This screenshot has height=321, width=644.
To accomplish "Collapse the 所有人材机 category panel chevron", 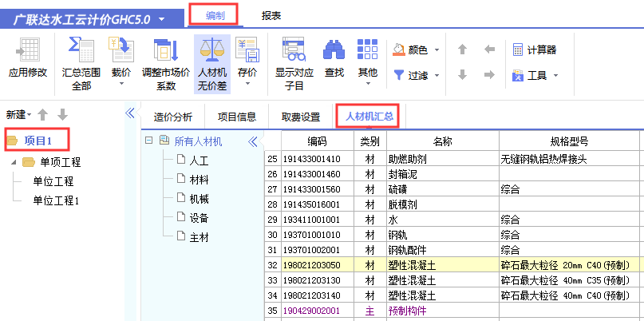I will (x=253, y=142).
